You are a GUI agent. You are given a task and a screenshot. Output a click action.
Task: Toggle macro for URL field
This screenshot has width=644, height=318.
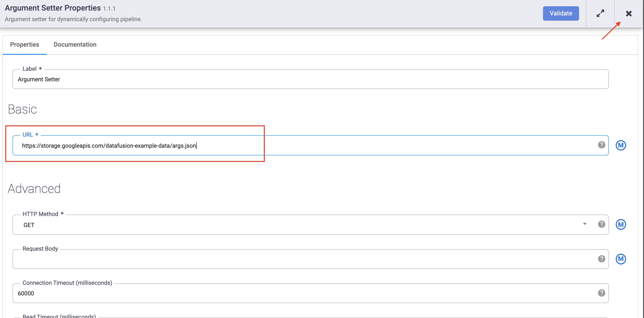coord(620,145)
